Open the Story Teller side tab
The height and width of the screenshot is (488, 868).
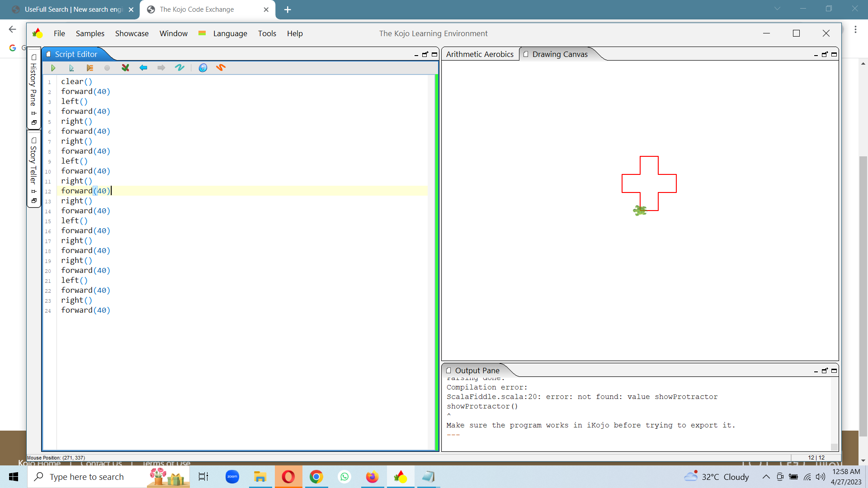pos(33,164)
